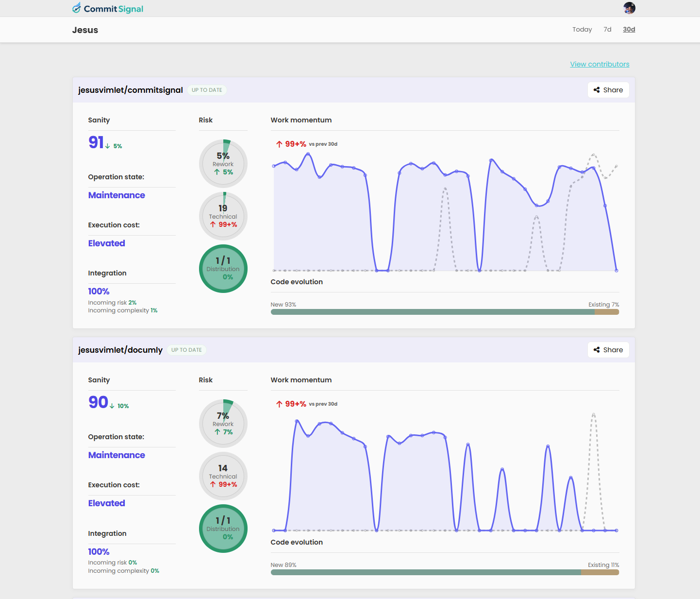Viewport: 700px width, 599px height.
Task: Click commitsignal 1/1 Distribution gauge
Action: (223, 269)
